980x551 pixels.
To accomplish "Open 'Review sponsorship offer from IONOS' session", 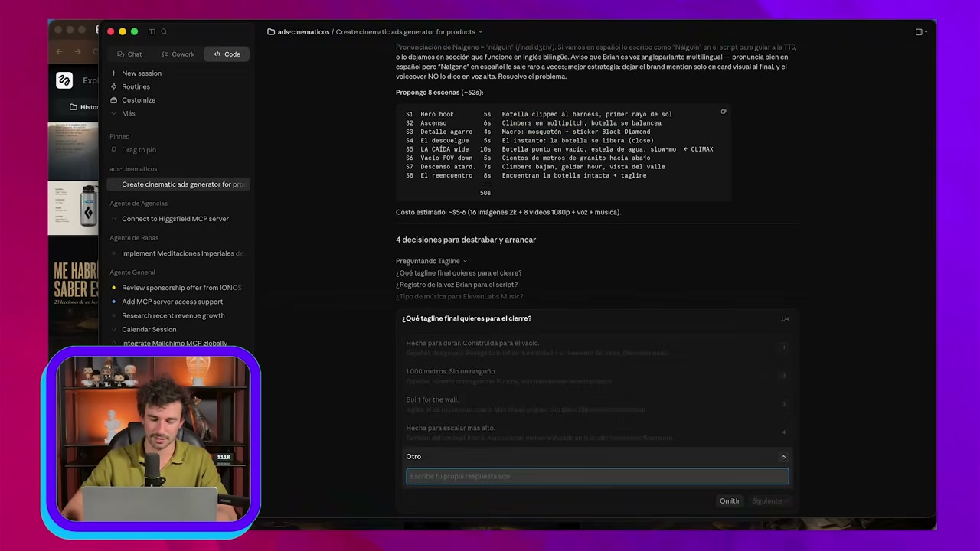I will (x=181, y=288).
